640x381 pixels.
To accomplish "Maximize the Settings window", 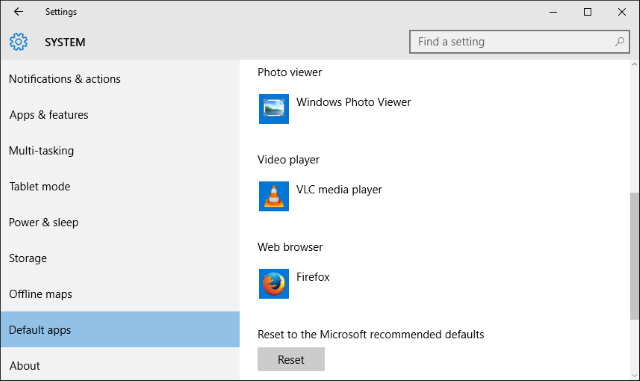I will click(587, 12).
